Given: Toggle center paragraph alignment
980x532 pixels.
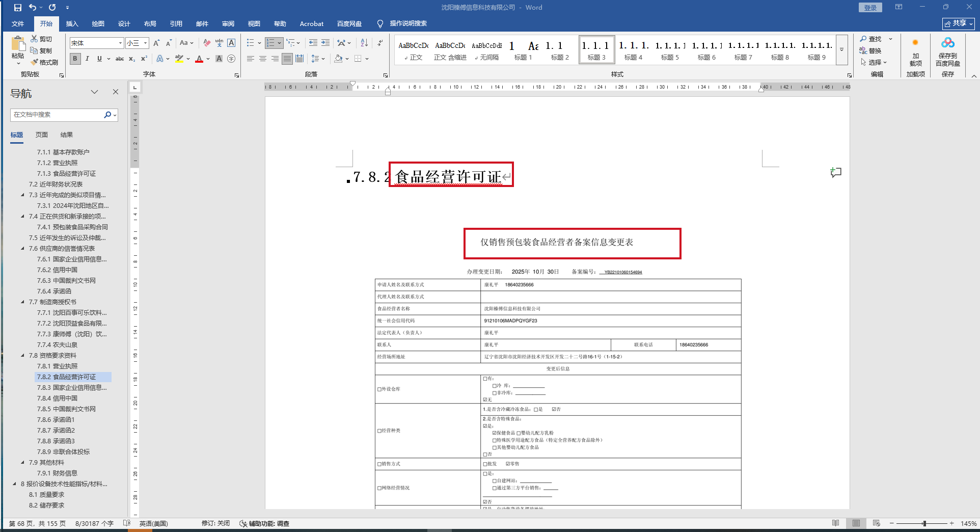Looking at the screenshot, I should [262, 59].
